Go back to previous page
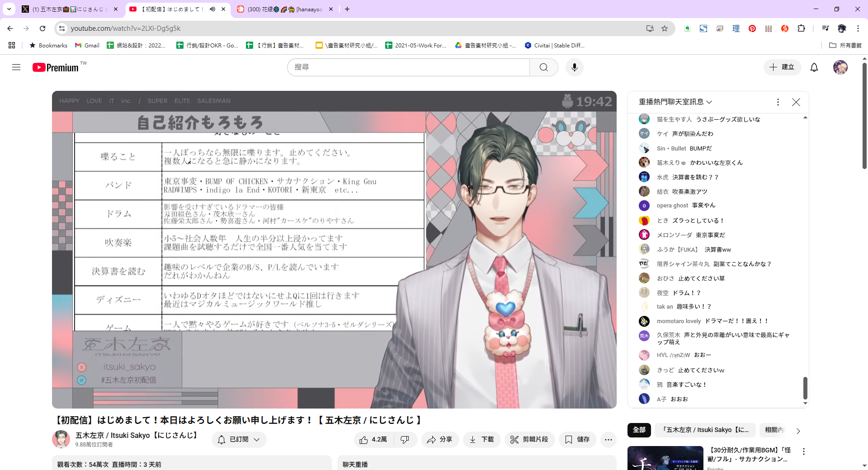Screen dimensions: 868x470 point(10,28)
